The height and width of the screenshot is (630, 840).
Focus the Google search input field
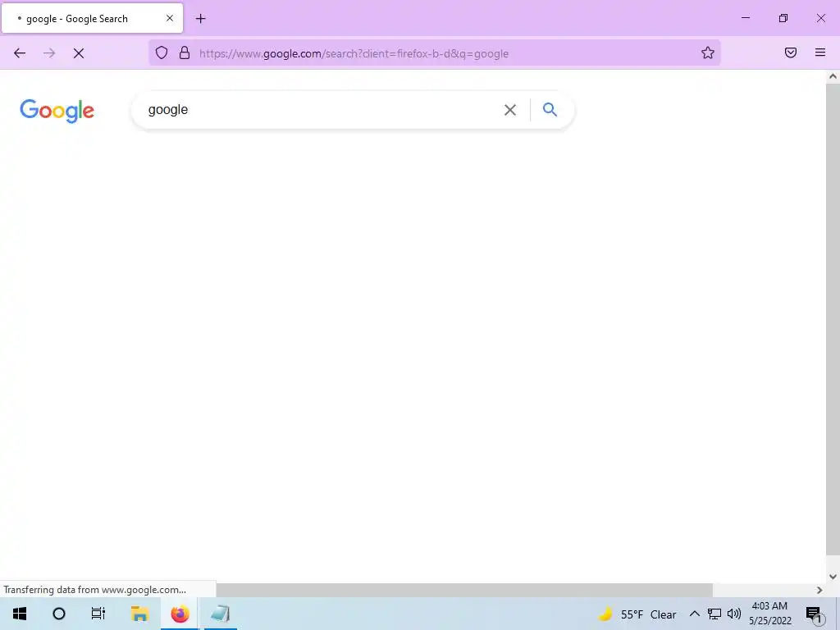tap(322, 110)
